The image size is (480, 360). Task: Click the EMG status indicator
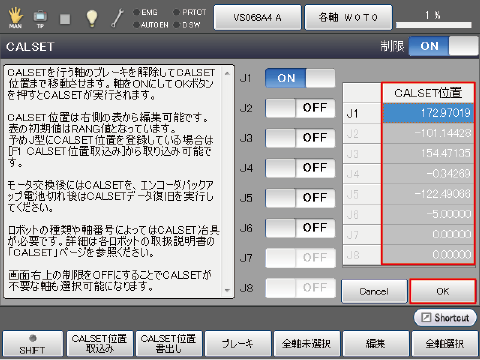click(x=145, y=12)
